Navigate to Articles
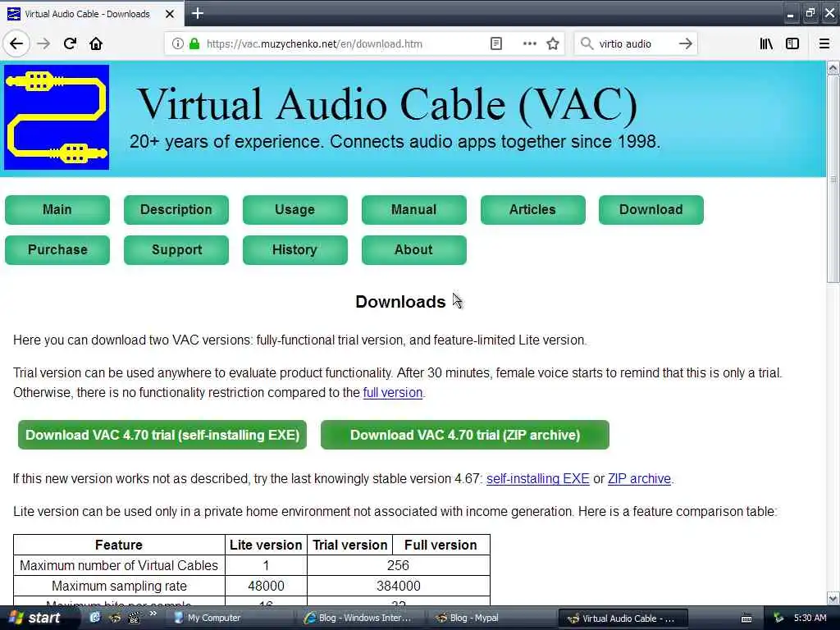840x630 pixels. pos(533,209)
